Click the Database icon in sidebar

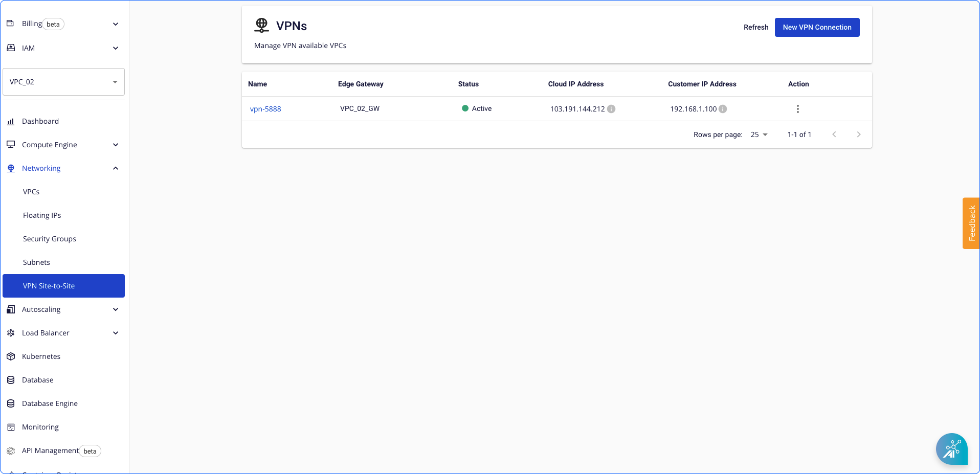pos(10,379)
